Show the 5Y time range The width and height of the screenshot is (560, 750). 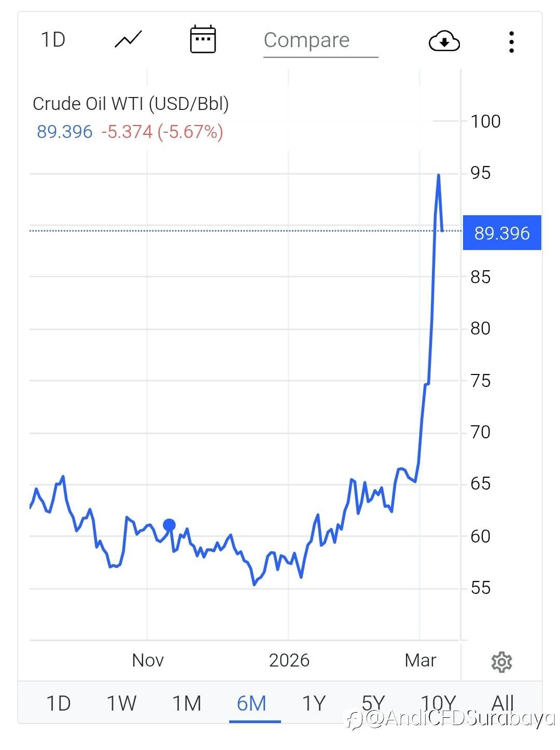(x=373, y=703)
